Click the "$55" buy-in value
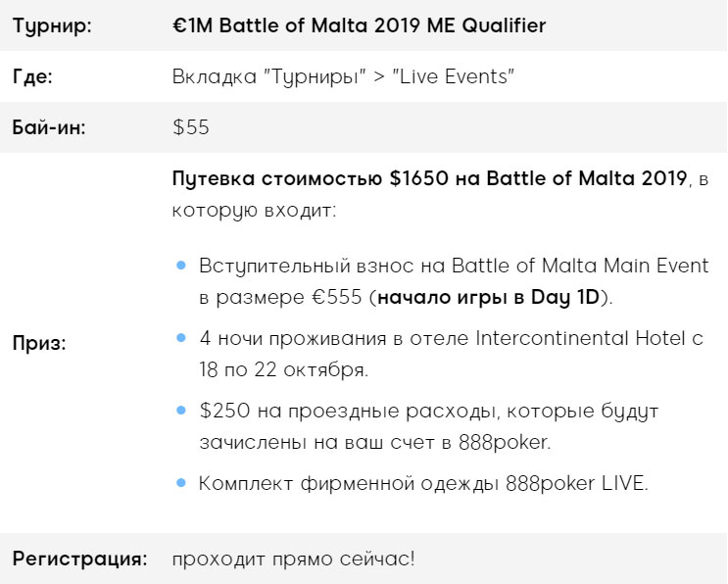The image size is (728, 584). 190,127
